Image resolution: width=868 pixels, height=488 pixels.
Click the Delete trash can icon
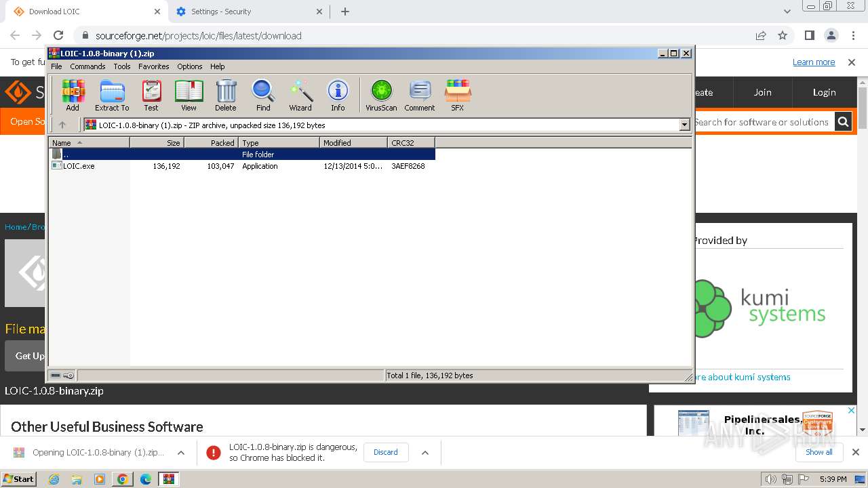coord(226,95)
